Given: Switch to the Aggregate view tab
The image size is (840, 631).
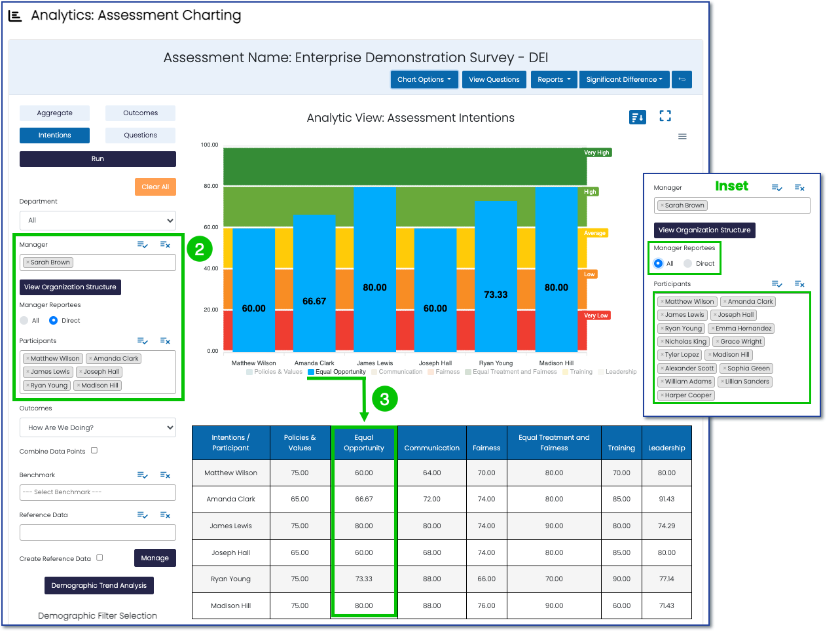Looking at the screenshot, I should pyautogui.click(x=54, y=113).
